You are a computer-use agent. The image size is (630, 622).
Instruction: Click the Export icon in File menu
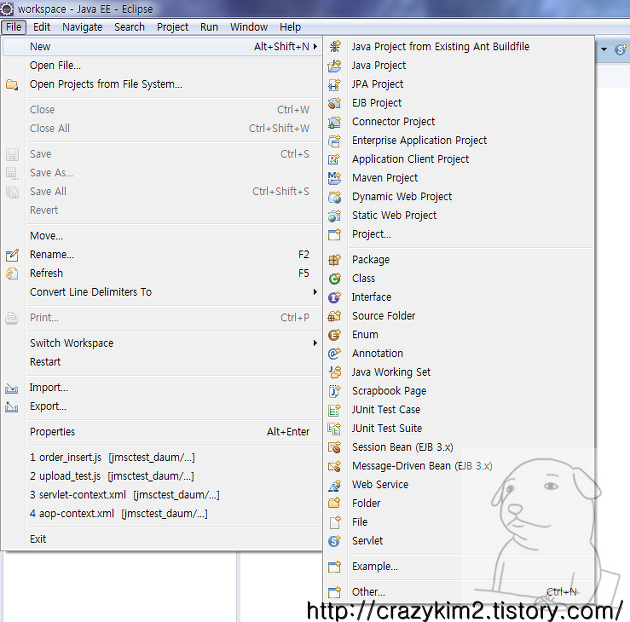[x=12, y=407]
